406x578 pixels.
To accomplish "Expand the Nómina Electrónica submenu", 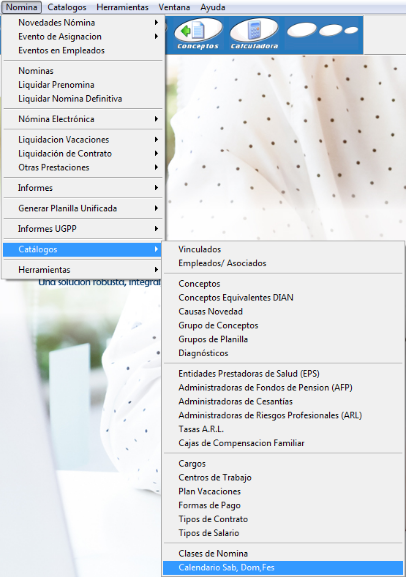I will click(83, 119).
